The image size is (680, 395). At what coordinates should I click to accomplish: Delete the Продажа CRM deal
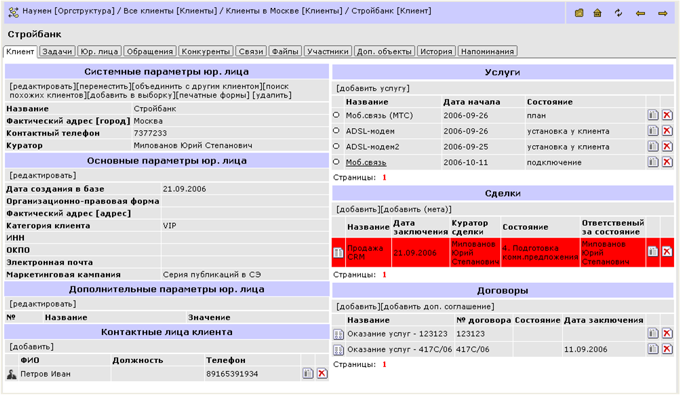pyautogui.click(x=667, y=251)
